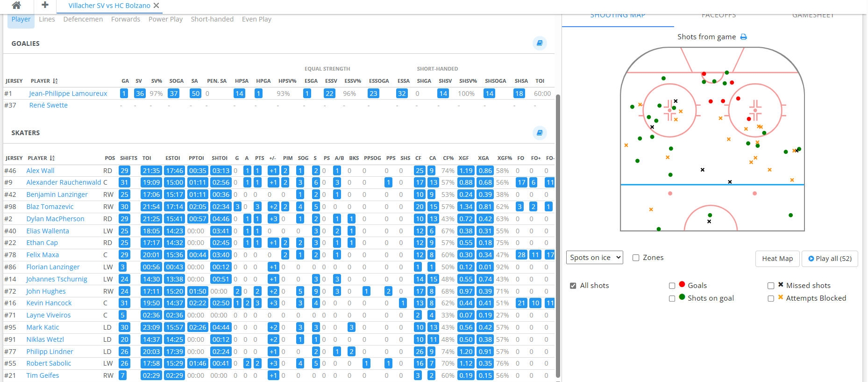
Task: Print the shots from game map
Action: pyautogui.click(x=744, y=37)
